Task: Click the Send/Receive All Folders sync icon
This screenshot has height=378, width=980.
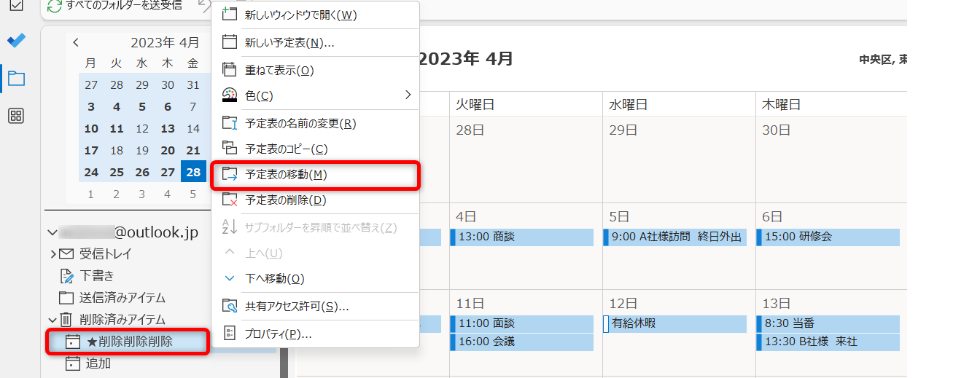Action: coord(55,7)
